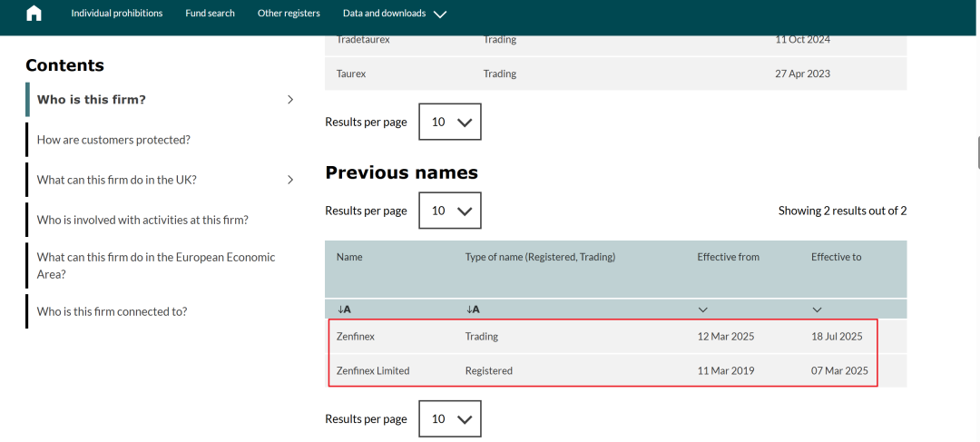The image size is (980, 442).
Task: Click chevron beside What can this firm do in the UK?
Action: tap(290, 180)
